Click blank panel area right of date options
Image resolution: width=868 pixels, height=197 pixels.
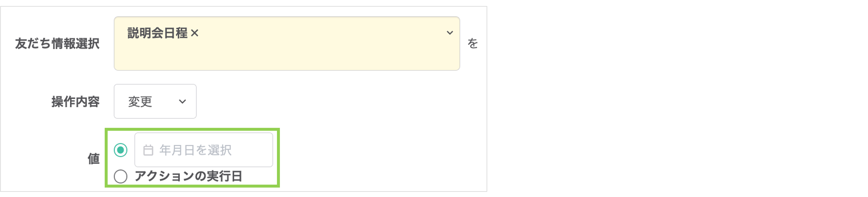tap(371, 158)
